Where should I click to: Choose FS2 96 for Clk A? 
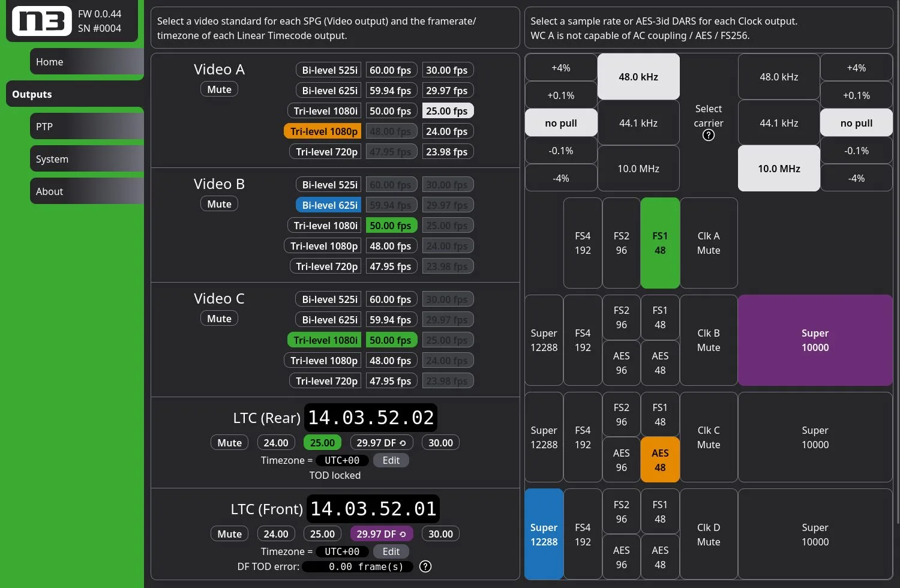(x=622, y=243)
